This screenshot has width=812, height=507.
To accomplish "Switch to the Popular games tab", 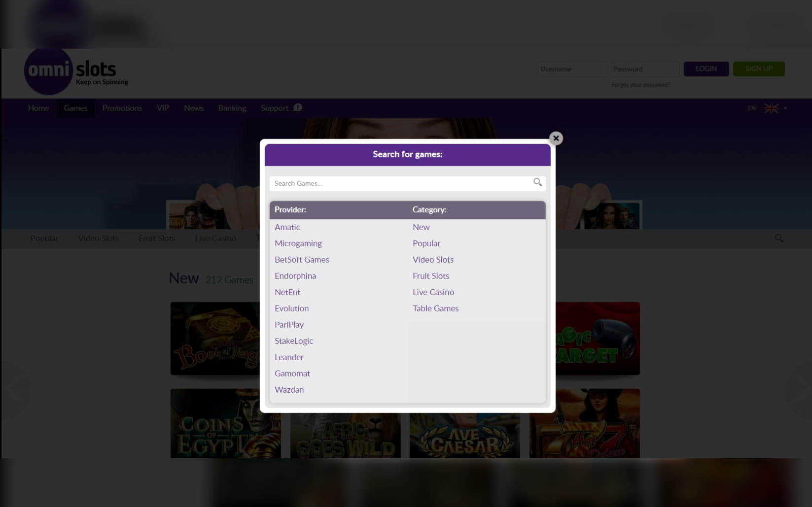I will [x=44, y=238].
